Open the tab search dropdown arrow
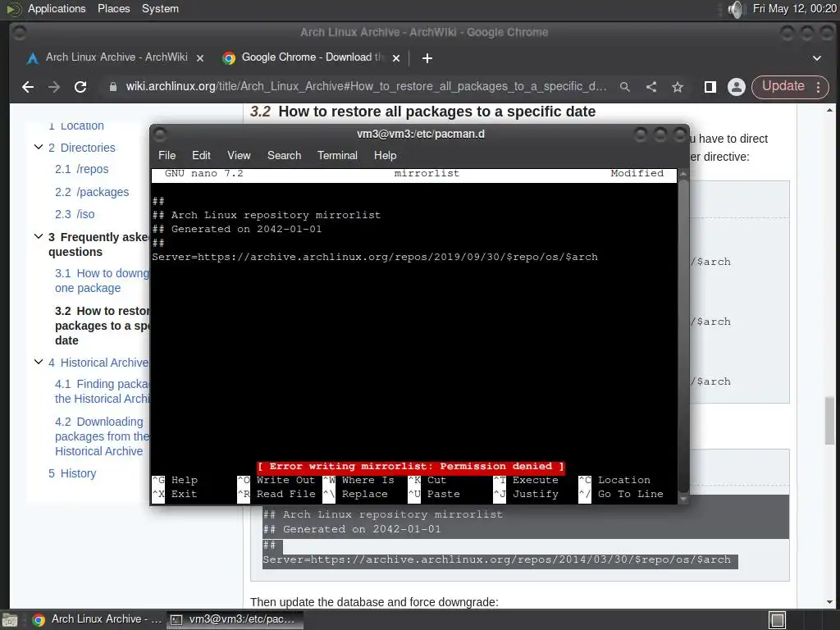840x630 pixels. (817, 58)
